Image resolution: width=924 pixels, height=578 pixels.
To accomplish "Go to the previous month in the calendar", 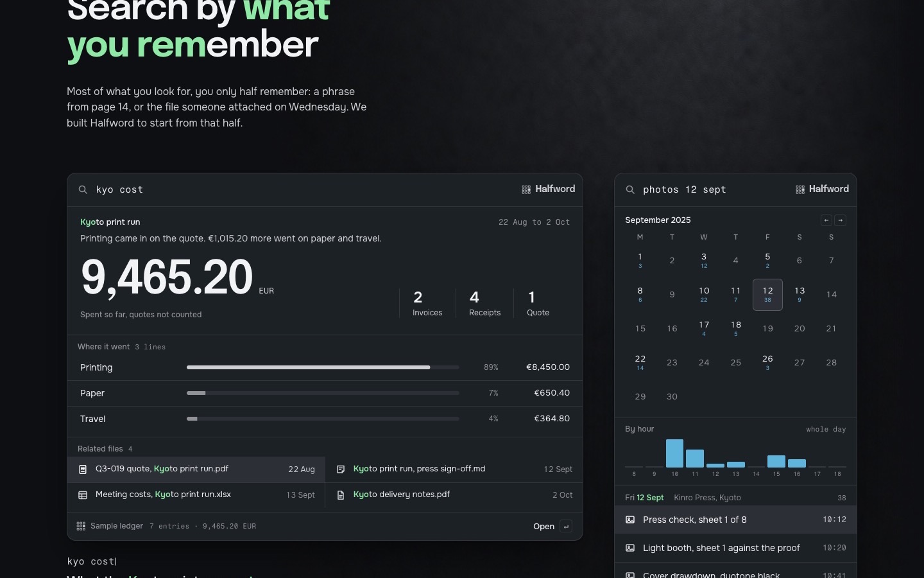I will (x=826, y=220).
